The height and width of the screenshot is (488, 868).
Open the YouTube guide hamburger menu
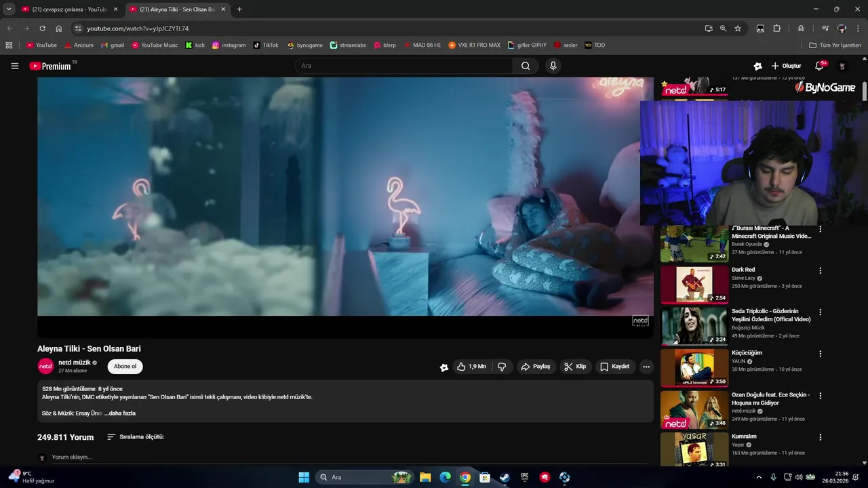point(14,66)
